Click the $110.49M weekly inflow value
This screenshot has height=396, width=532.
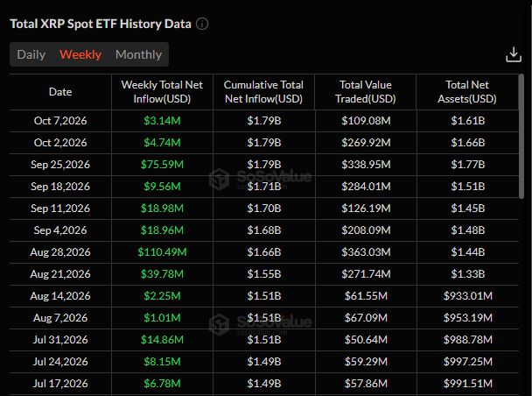coord(162,252)
